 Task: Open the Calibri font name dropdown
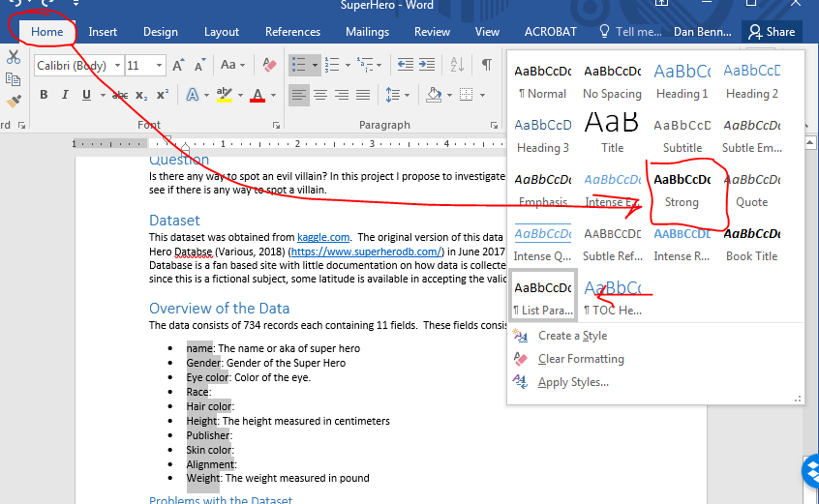coord(117,66)
